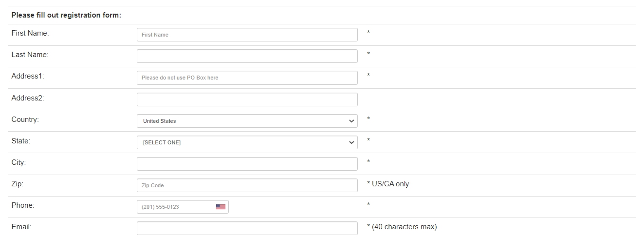644x238 pixels.
Task: Select the Address1 field with PO Box hint
Action: [x=247, y=78]
